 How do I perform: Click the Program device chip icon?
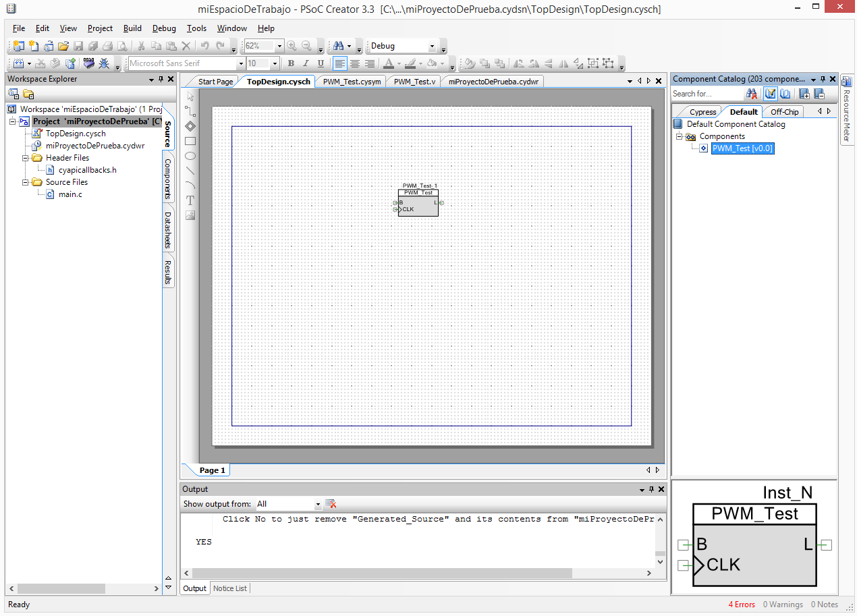88,63
